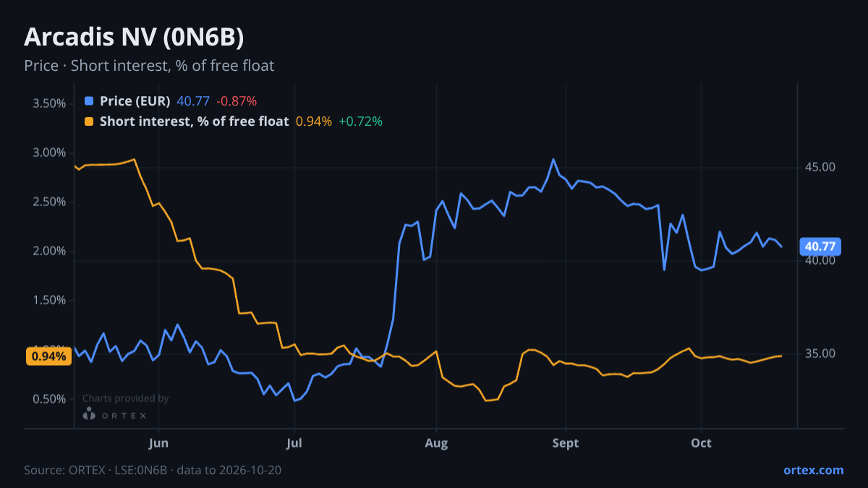Click the 1.50% left axis label

pos(49,300)
